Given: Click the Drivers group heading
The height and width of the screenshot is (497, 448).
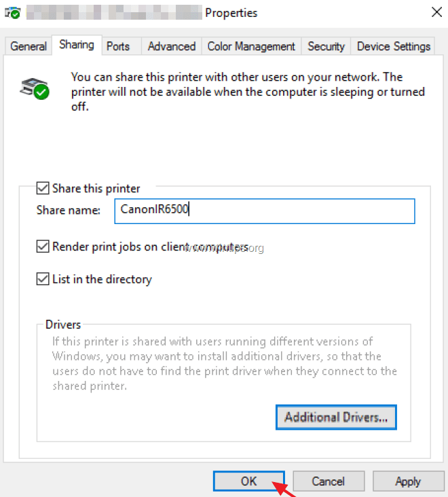Looking at the screenshot, I should pyautogui.click(x=63, y=325).
